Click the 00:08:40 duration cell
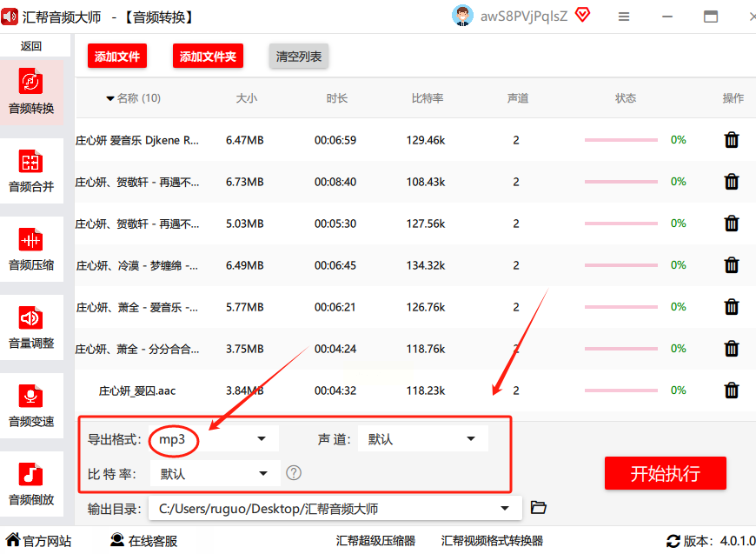 click(x=335, y=182)
